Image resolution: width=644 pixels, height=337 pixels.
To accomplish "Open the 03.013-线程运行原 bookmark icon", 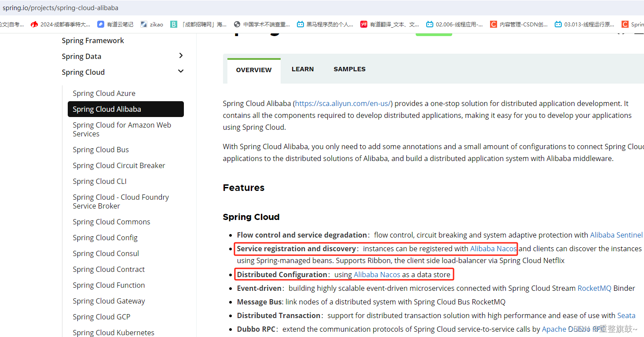I will [x=558, y=25].
